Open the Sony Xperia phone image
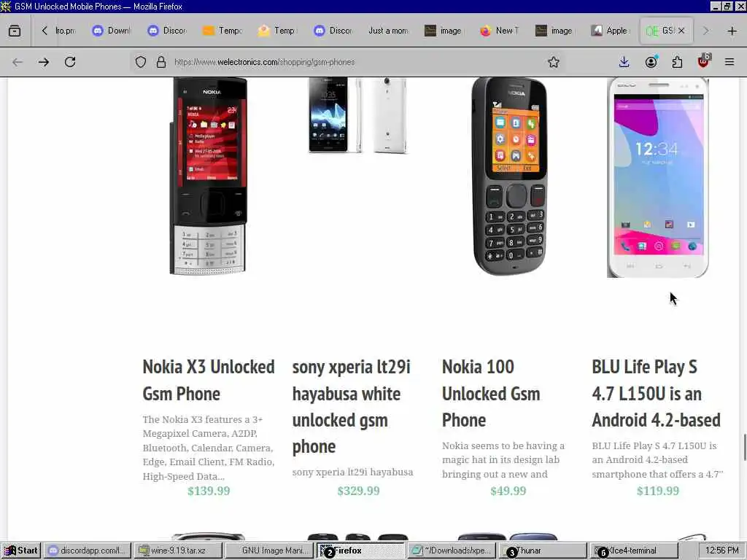747x560 pixels. 358,116
